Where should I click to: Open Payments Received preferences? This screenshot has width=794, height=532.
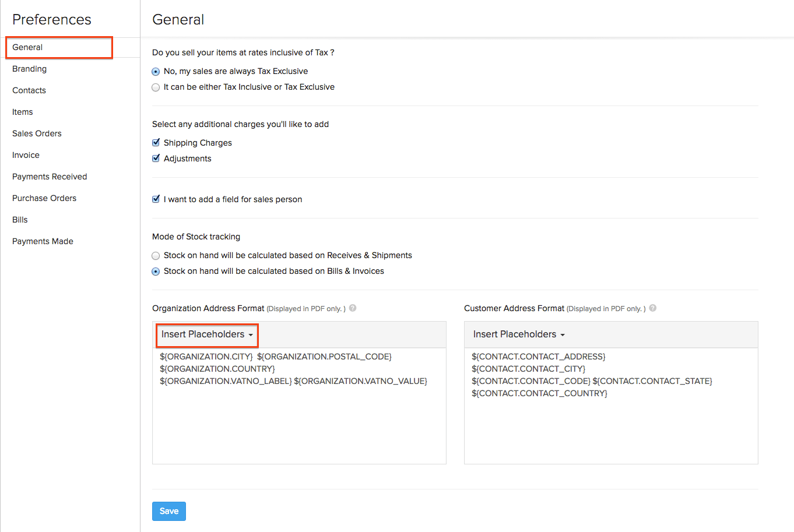point(50,177)
